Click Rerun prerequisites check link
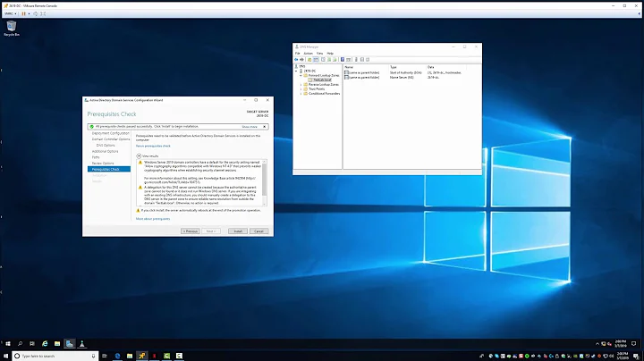This screenshot has width=644, height=361. coord(153,146)
